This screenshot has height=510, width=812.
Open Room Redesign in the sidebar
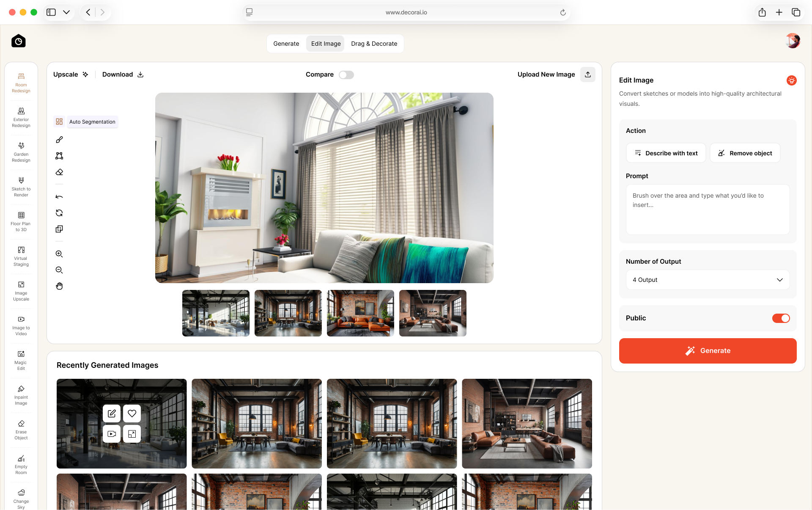pos(21,83)
